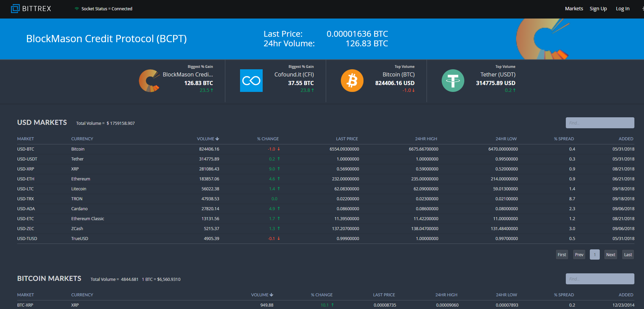Click the Prev pagination button
The height and width of the screenshot is (309, 644).
click(x=579, y=254)
